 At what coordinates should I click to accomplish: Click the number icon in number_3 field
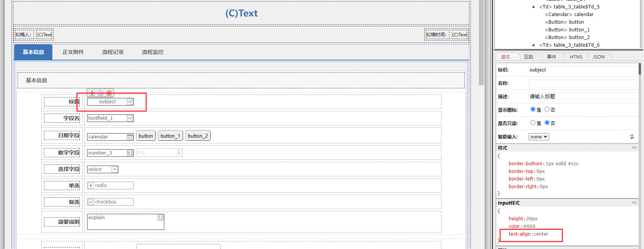point(130,153)
